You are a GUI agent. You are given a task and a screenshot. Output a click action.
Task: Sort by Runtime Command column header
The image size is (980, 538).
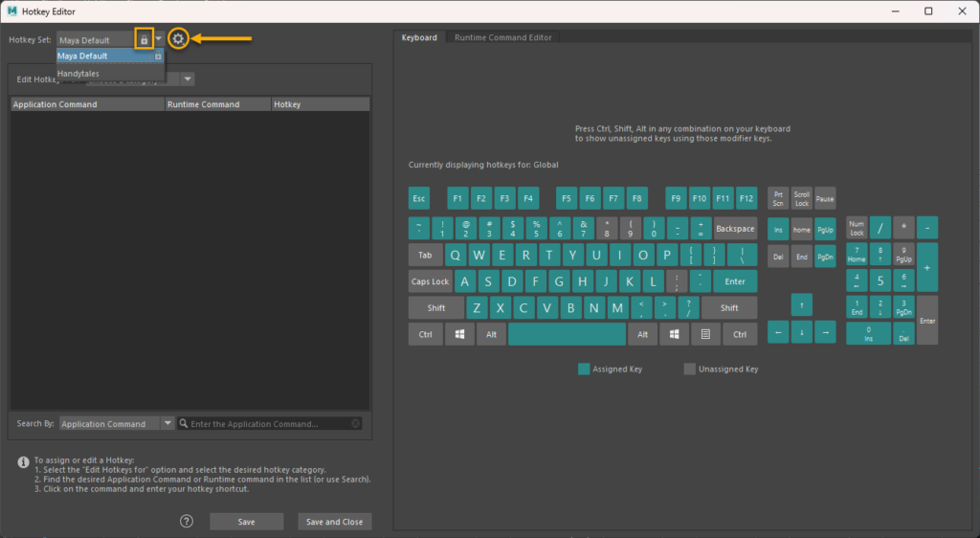pos(218,104)
